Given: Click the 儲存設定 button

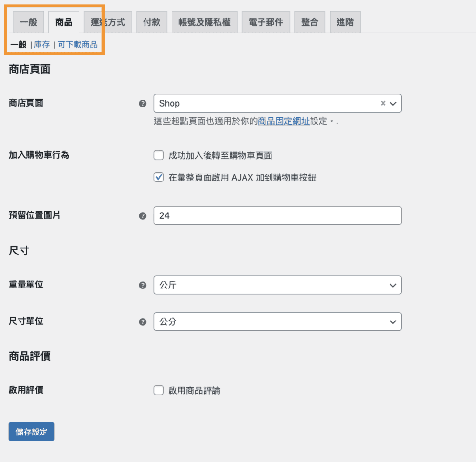Looking at the screenshot, I should (x=31, y=431).
